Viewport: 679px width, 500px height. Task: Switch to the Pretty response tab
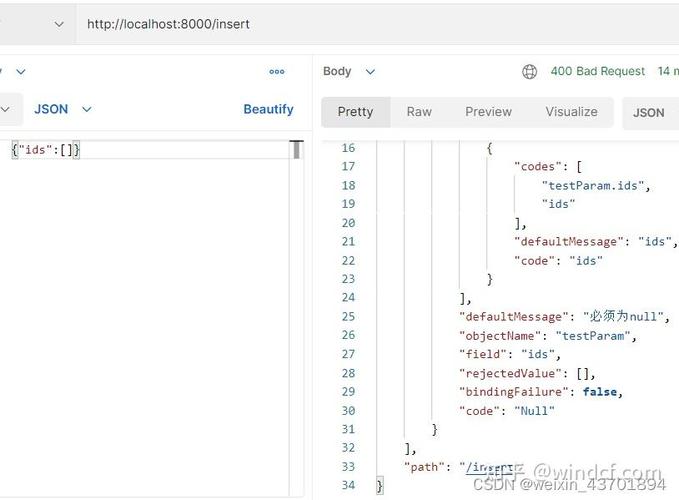(355, 112)
